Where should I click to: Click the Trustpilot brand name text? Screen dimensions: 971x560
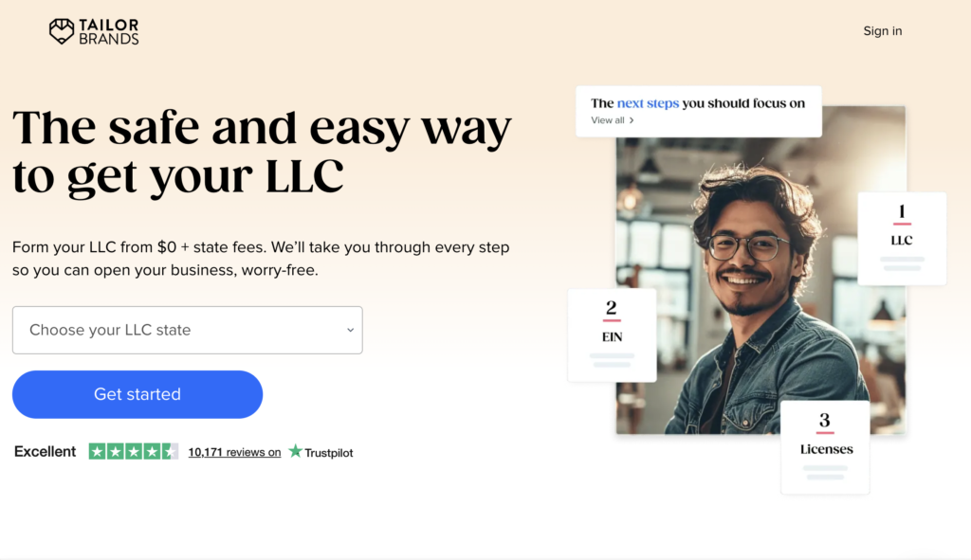coord(329,453)
